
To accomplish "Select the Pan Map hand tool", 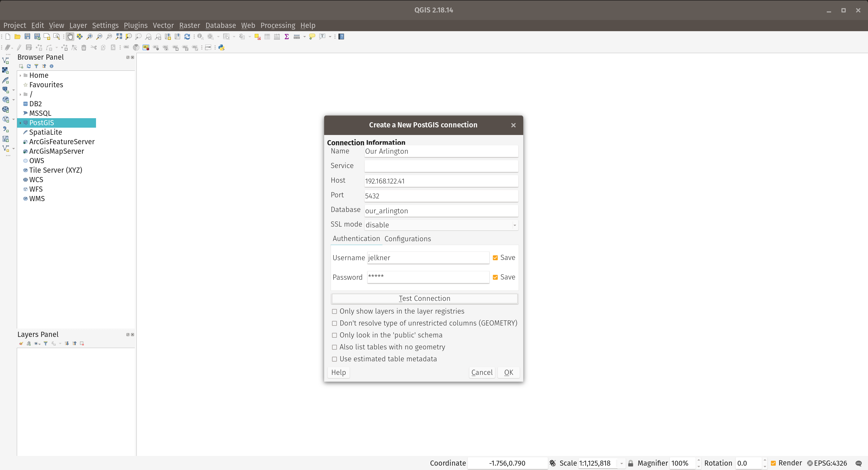I will (70, 37).
